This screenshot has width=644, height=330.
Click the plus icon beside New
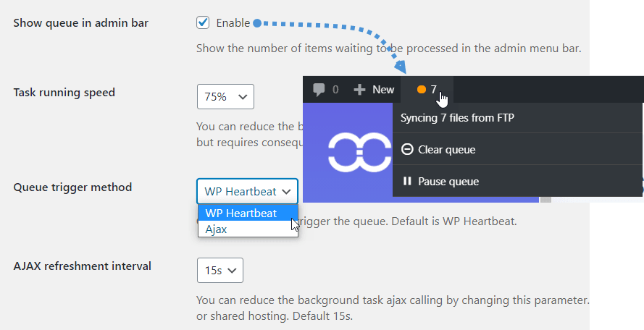tap(360, 90)
